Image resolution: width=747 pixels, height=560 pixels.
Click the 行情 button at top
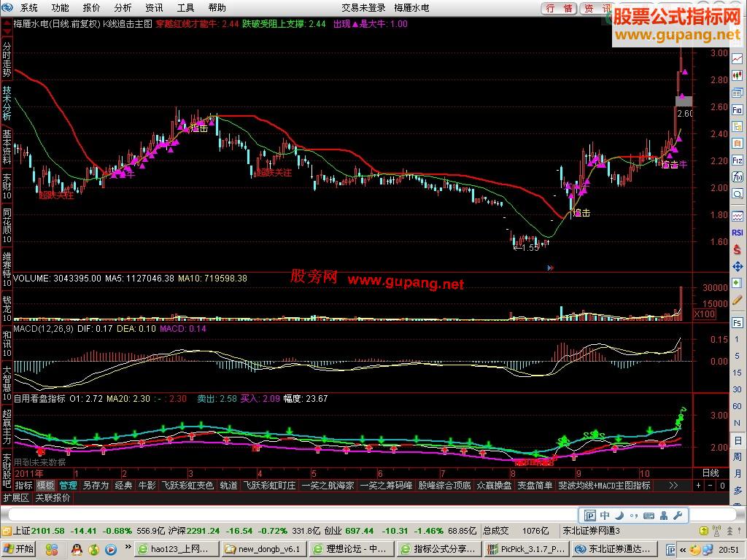[560, 8]
